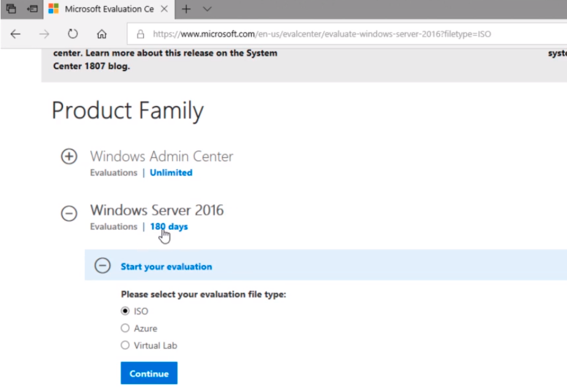
Task: Open the Windows Admin Center heading
Action: pos(162,156)
